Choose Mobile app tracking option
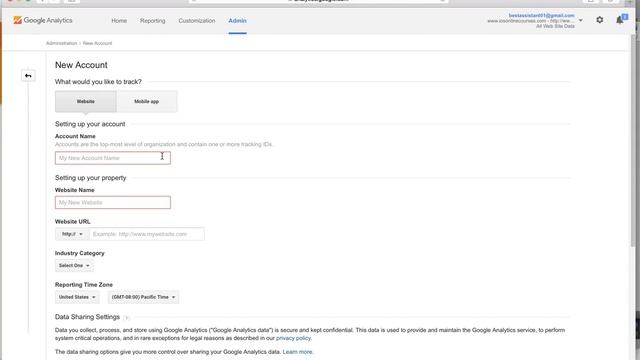 (x=147, y=101)
